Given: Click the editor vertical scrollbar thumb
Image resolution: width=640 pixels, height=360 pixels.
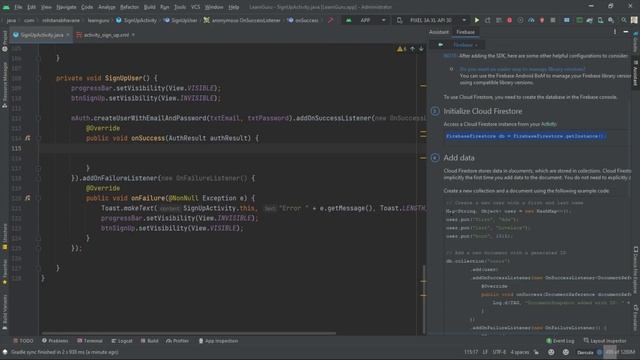Looking at the screenshot, I should (424, 300).
